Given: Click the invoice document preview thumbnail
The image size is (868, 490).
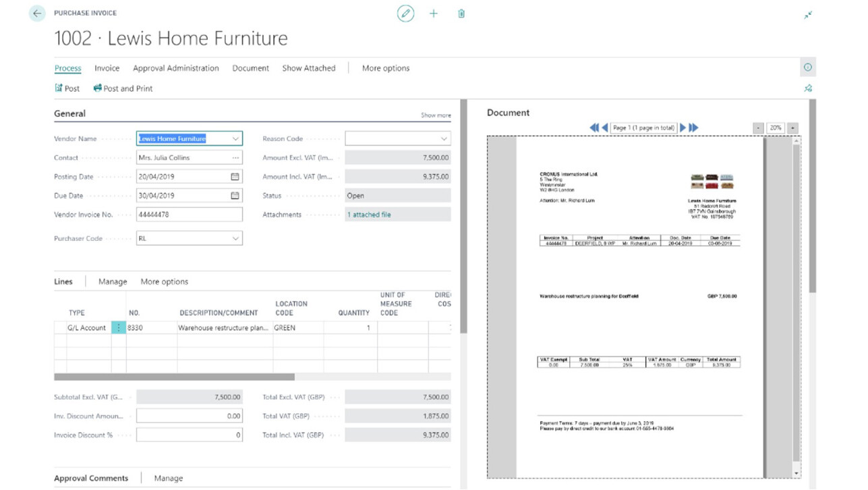Looking at the screenshot, I should [639, 307].
